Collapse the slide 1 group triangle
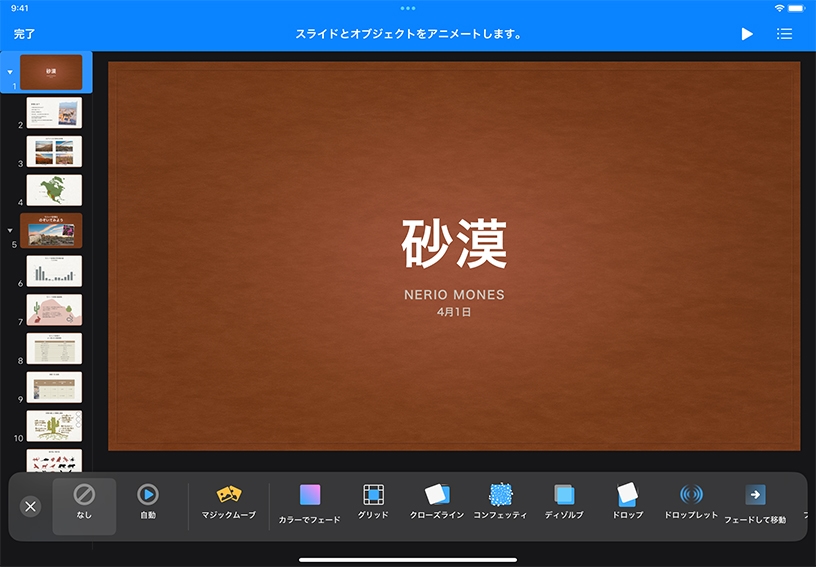The width and height of the screenshot is (816, 567). point(10,72)
